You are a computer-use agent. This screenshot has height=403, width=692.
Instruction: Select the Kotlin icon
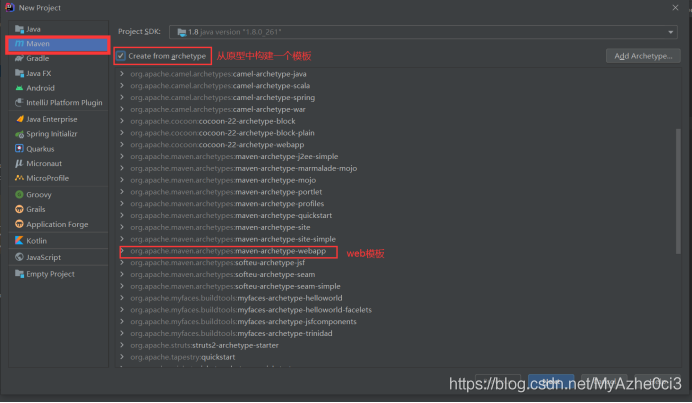19,241
